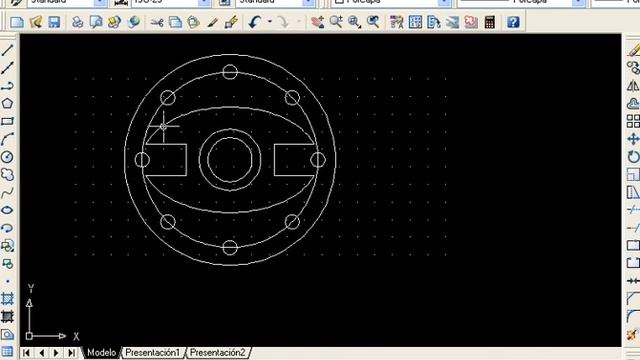Select the Array tool
640x360 pixels.
[x=633, y=121]
